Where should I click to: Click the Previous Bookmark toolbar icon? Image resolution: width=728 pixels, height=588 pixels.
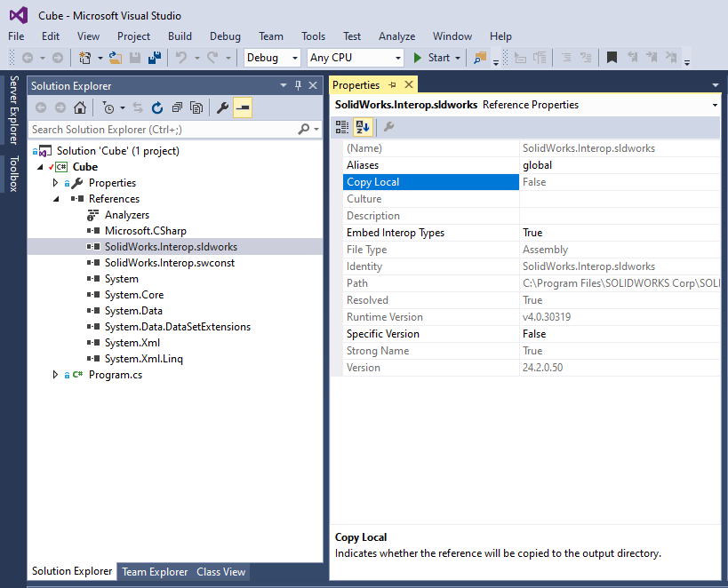[632, 58]
